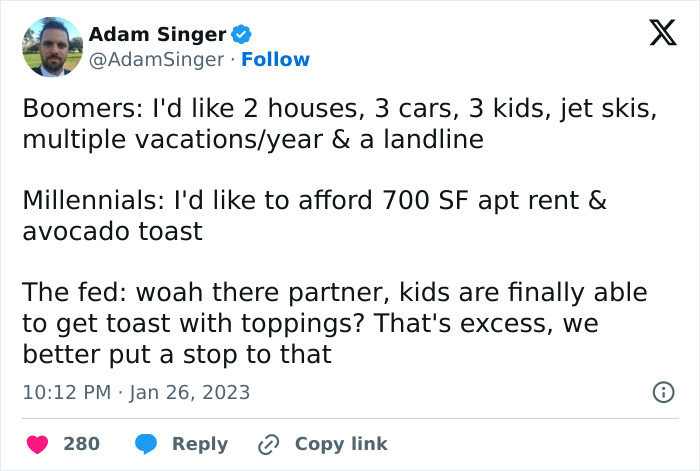Click the chain link icon
Screen dimensions: 700x471
(268, 443)
